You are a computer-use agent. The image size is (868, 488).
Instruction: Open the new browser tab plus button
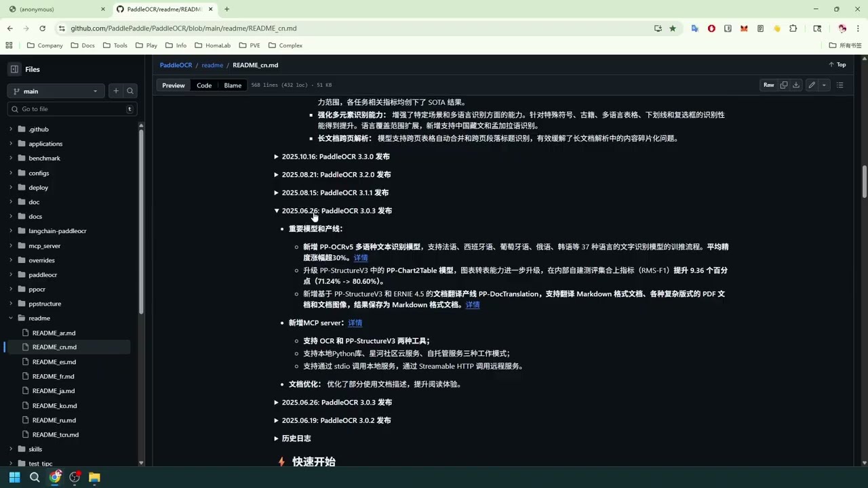[226, 9]
